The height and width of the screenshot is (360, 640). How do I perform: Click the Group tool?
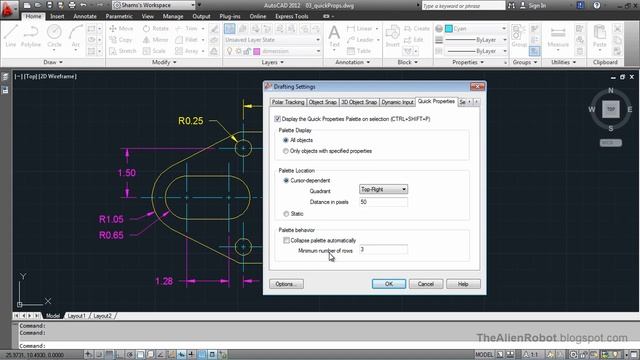[519, 36]
